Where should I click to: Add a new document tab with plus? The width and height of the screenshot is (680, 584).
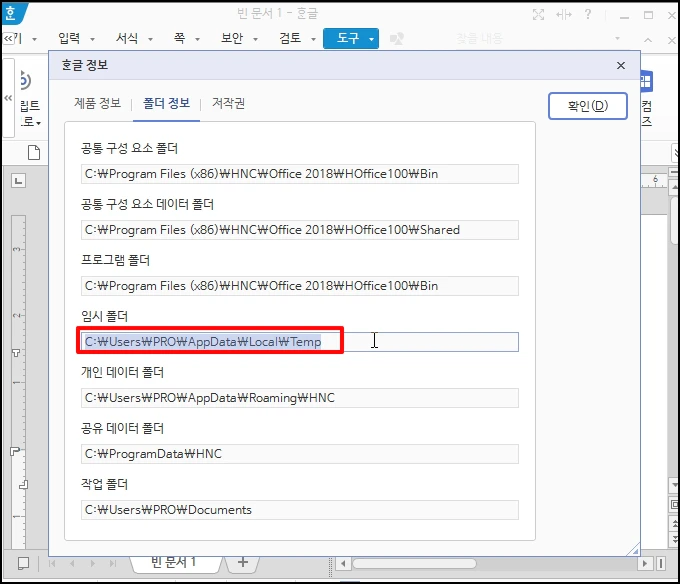243,562
